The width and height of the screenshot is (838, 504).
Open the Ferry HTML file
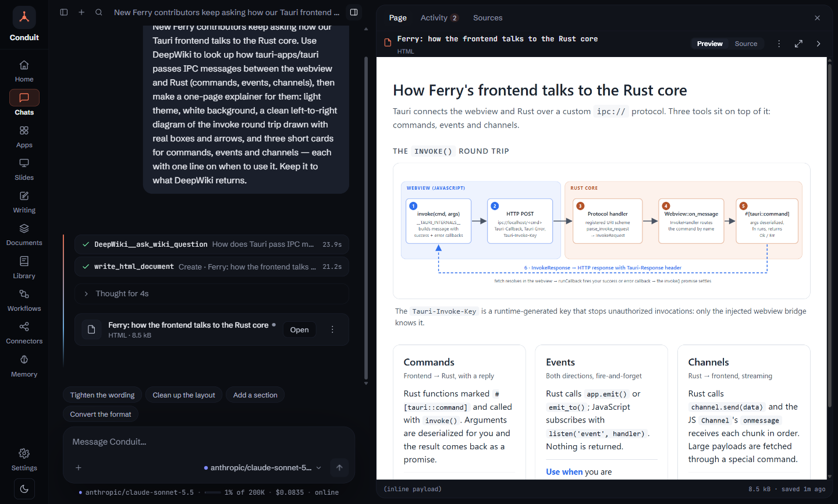point(299,330)
